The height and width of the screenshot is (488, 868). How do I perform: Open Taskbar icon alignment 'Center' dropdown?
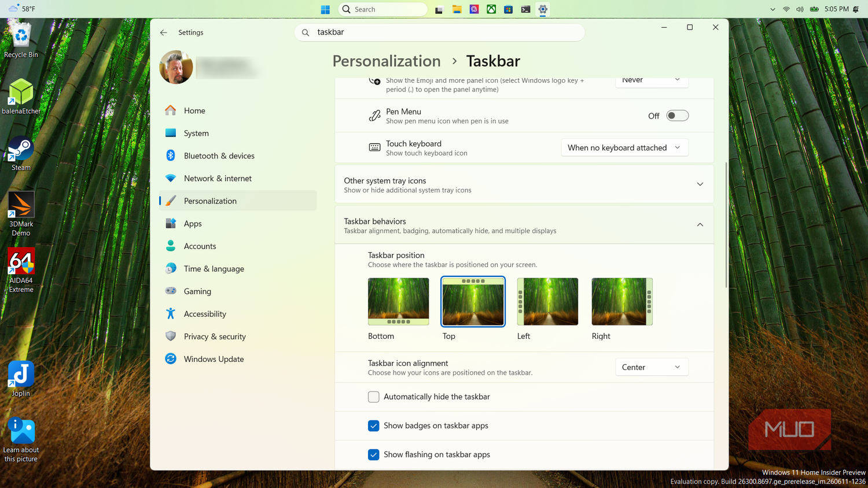[652, 367]
